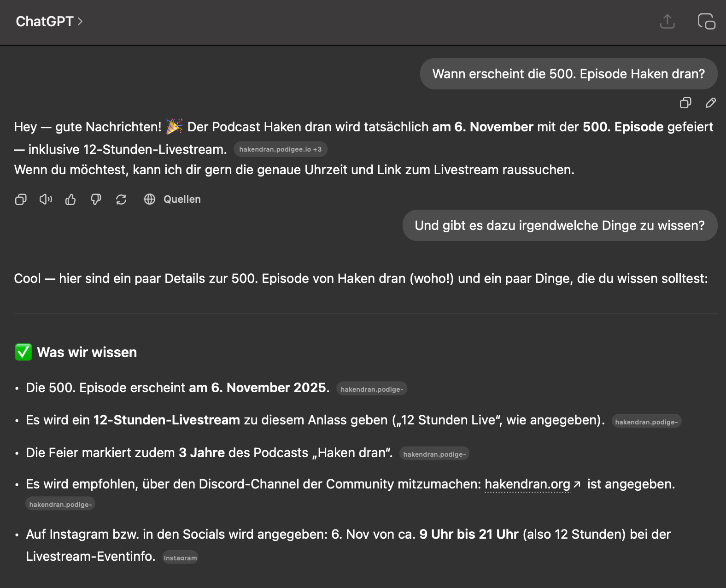Click the share upload icon

click(667, 22)
